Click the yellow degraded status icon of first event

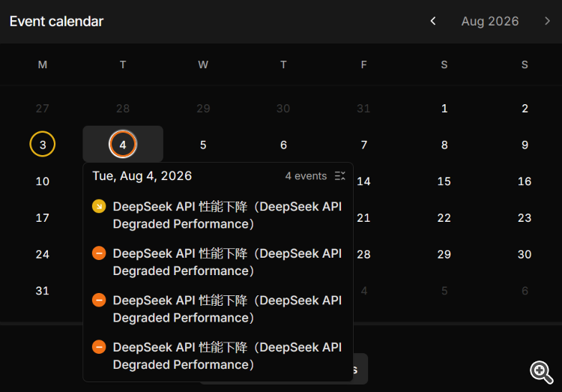pyautogui.click(x=99, y=206)
